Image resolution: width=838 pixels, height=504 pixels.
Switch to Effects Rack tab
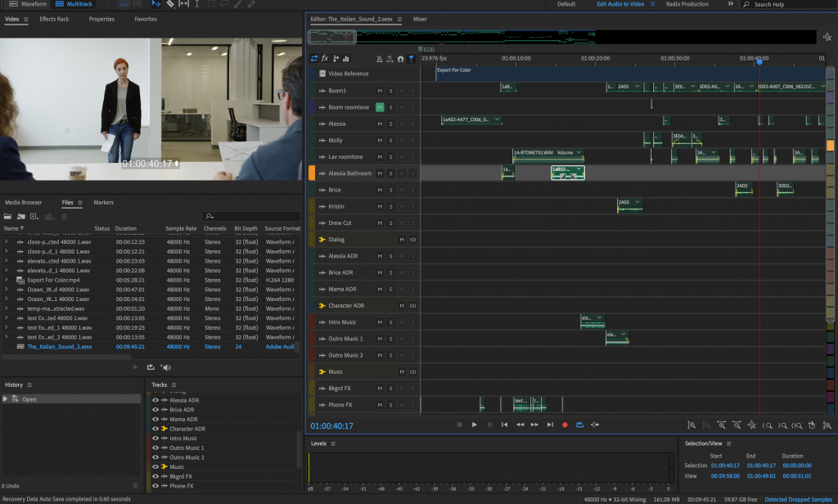pyautogui.click(x=54, y=20)
